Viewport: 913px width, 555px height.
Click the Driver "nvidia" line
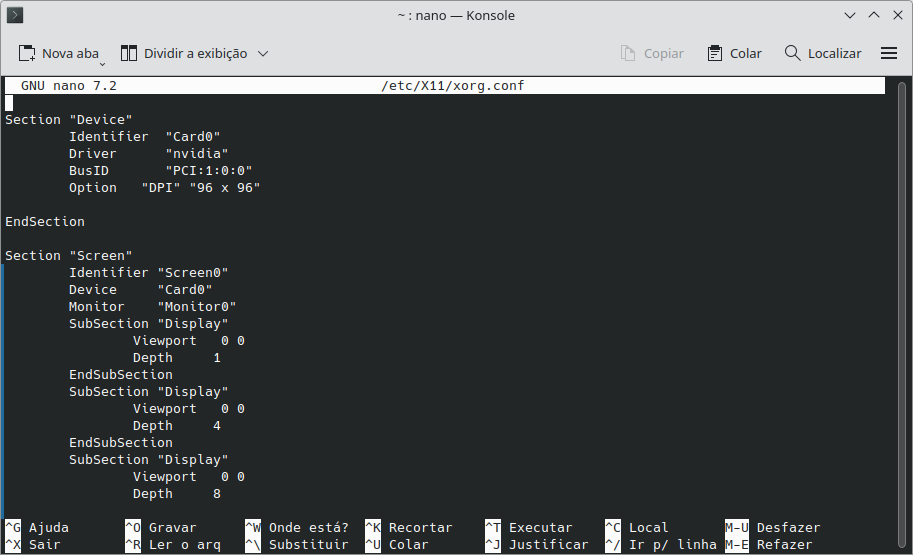click(148, 153)
